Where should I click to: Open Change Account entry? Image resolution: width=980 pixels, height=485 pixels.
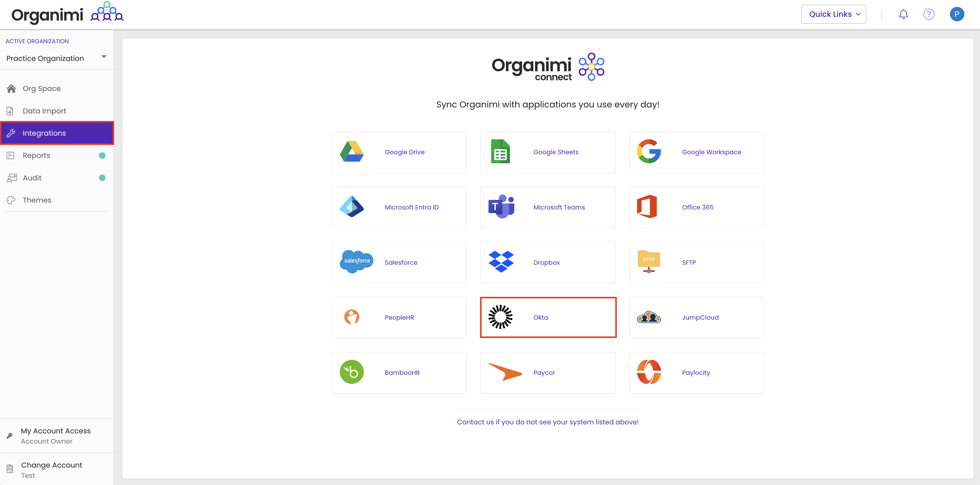[56, 469]
